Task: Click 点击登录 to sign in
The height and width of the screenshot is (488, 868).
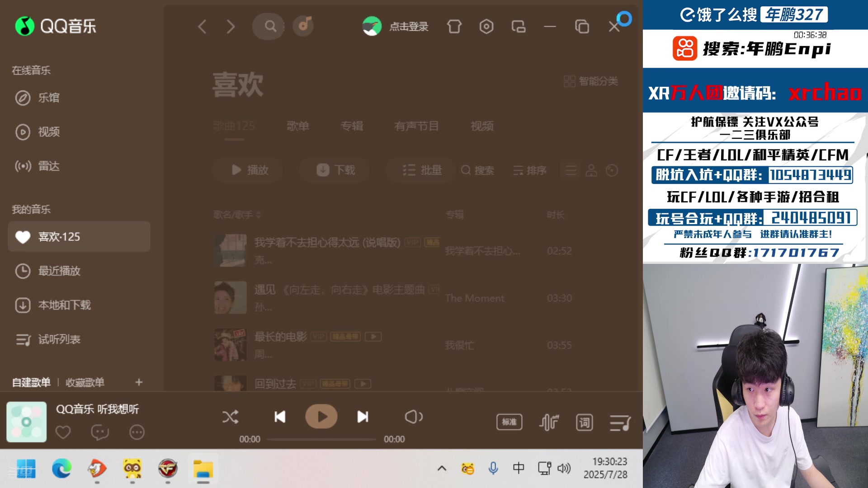Action: click(x=409, y=27)
